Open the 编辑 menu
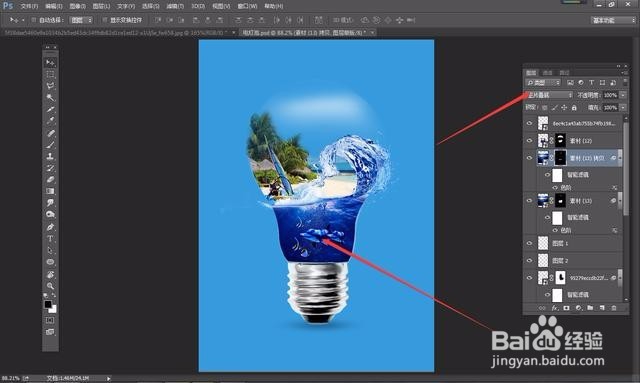This screenshot has height=383, width=640. pos(53,6)
